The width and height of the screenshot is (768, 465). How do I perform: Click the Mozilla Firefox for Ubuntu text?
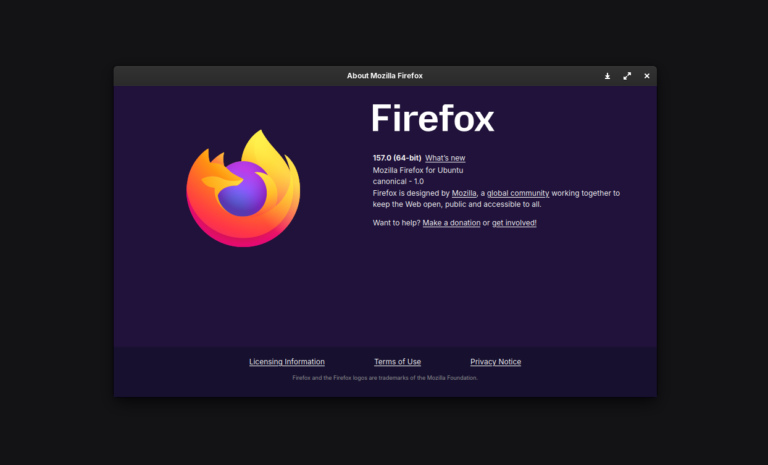[418, 170]
